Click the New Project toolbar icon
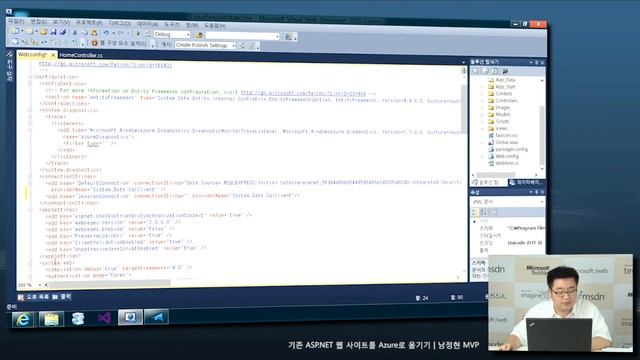Image resolution: width=640 pixels, height=360 pixels. click(x=16, y=31)
